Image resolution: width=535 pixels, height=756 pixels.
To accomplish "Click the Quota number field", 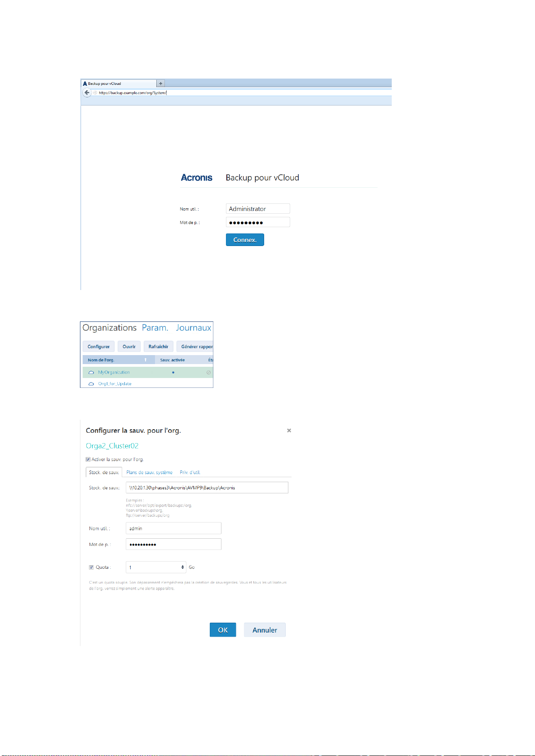I will pyautogui.click(x=156, y=567).
